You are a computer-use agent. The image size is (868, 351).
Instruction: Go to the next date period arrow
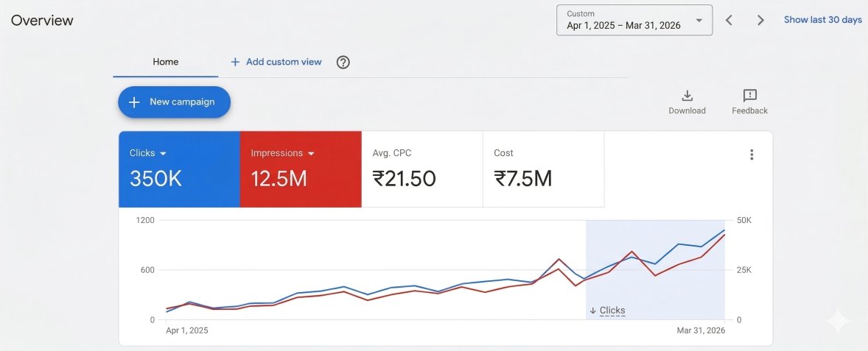click(760, 21)
